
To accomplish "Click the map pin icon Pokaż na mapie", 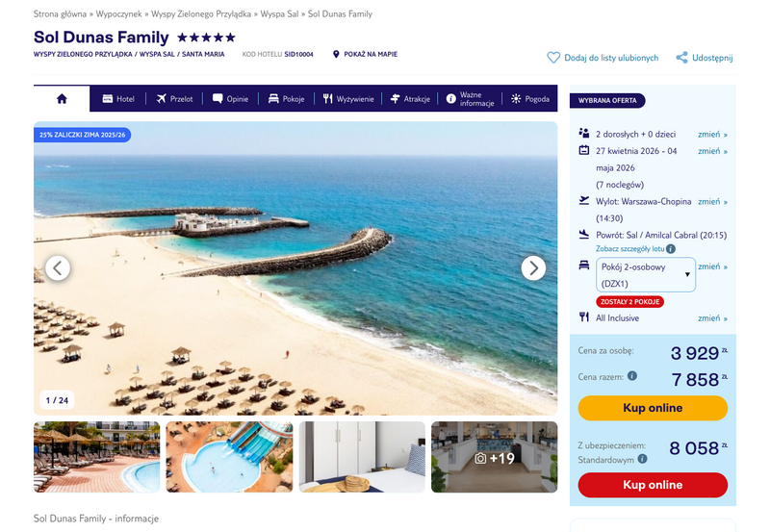I will tap(336, 54).
